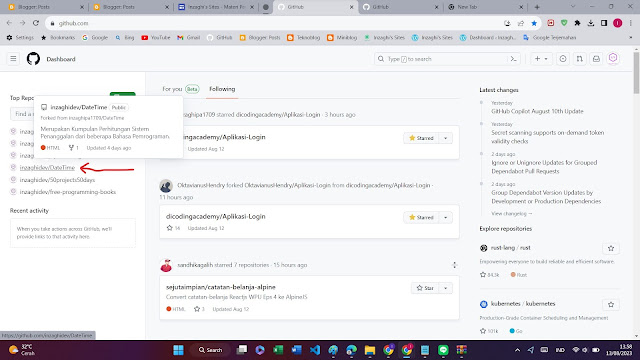640x360 pixels.
Task: Click the browser Back arrow
Action: (x=9, y=23)
